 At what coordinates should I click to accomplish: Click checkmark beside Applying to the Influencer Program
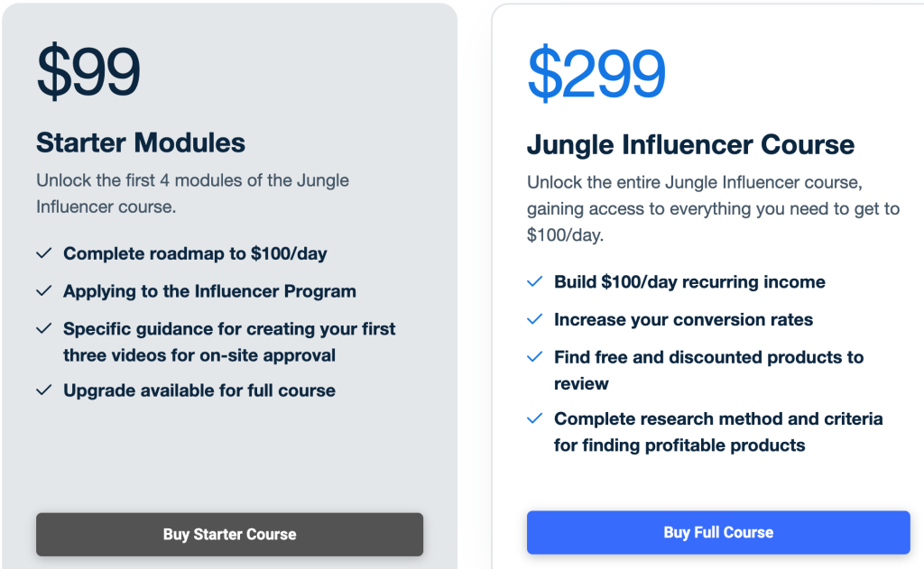[x=44, y=291]
